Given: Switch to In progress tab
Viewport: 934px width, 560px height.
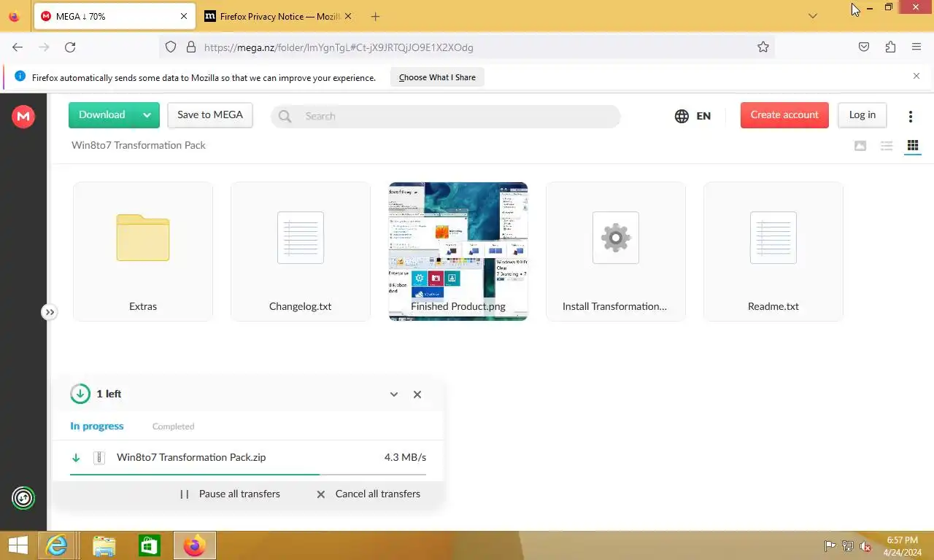Looking at the screenshot, I should coord(97,427).
